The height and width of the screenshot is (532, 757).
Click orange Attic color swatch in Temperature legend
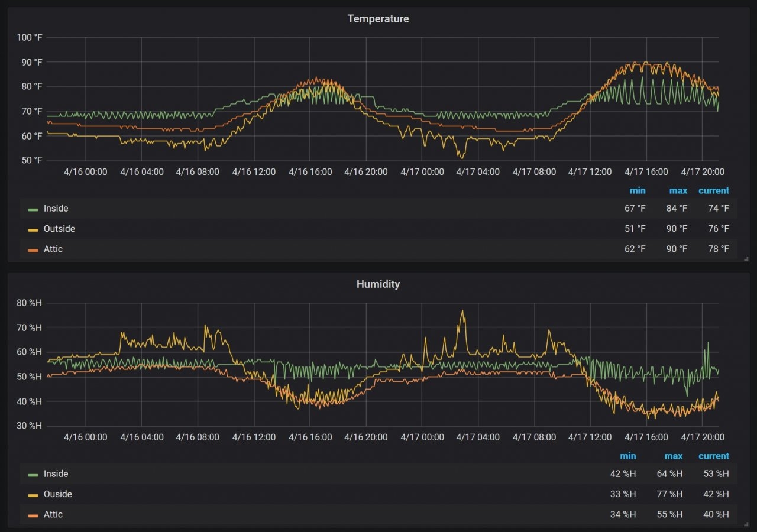point(33,249)
